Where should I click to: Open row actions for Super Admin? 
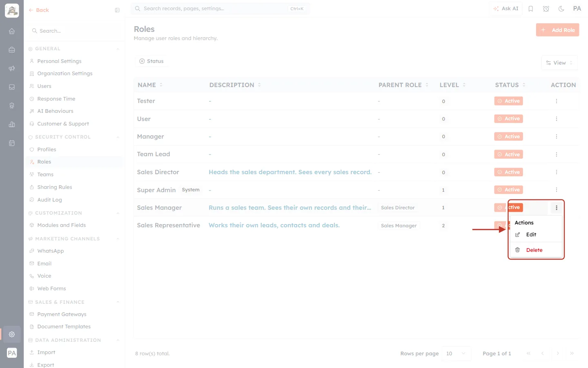pyautogui.click(x=557, y=190)
